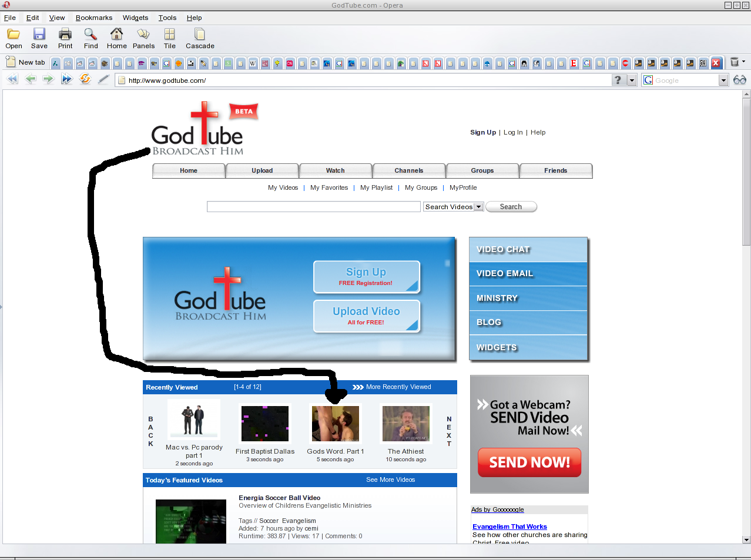Open the VIDEO EMAIL sidebar item
The image size is (751, 560).
[x=528, y=274]
